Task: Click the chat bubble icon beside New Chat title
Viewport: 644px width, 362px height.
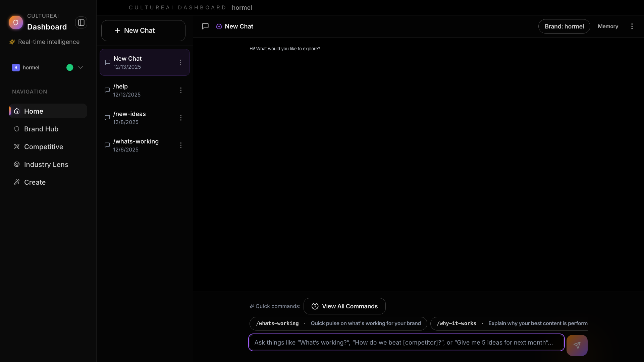Action: tap(205, 26)
